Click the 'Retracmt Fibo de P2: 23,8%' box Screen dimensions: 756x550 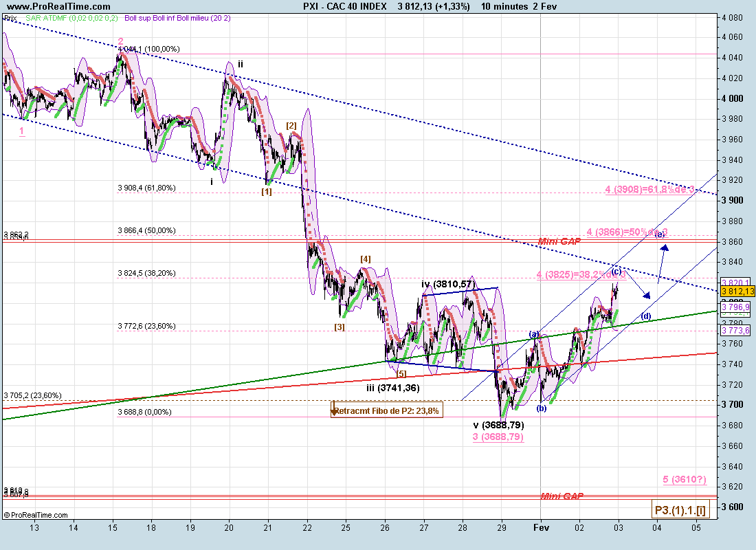pos(387,410)
